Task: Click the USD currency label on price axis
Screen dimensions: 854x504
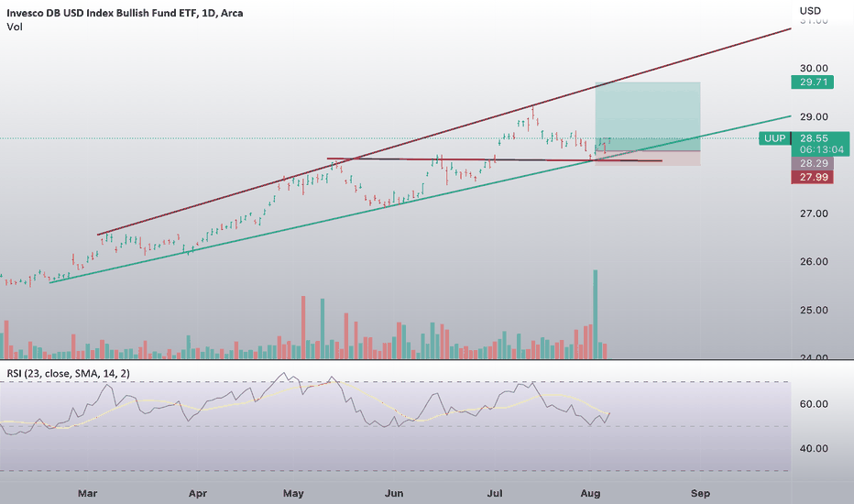Action: click(810, 11)
